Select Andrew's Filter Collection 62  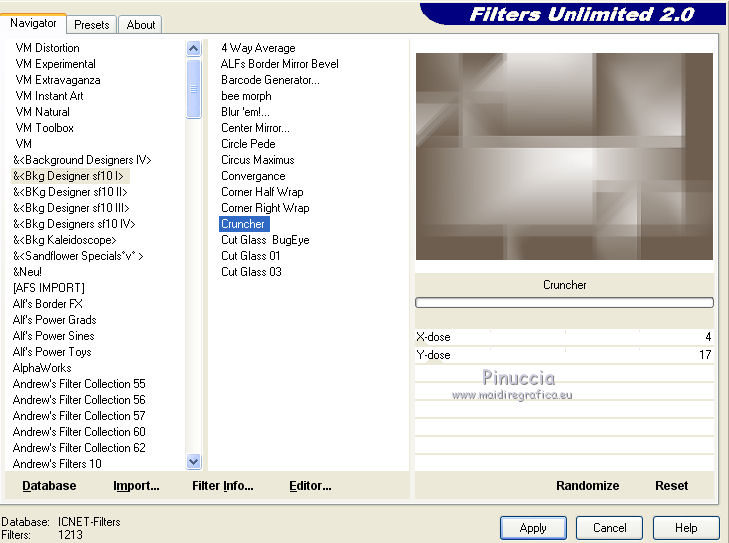79,448
